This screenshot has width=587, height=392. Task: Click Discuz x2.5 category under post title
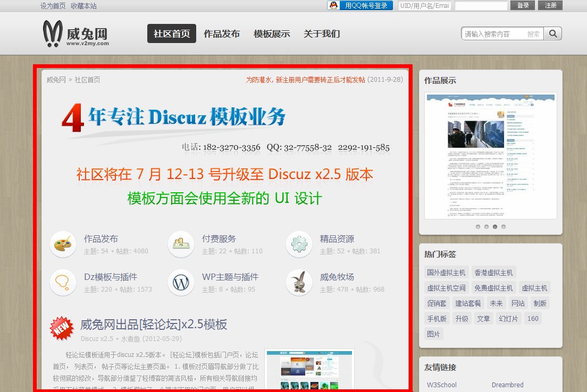pos(97,338)
